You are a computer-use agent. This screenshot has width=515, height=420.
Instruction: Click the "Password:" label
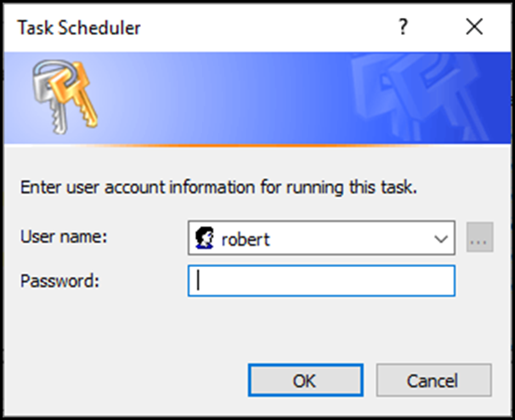[x=59, y=281]
